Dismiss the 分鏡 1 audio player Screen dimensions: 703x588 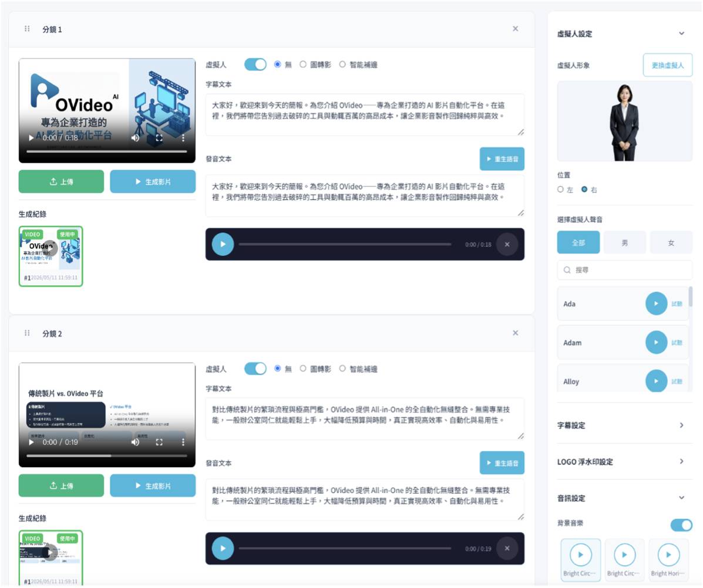pyautogui.click(x=507, y=244)
